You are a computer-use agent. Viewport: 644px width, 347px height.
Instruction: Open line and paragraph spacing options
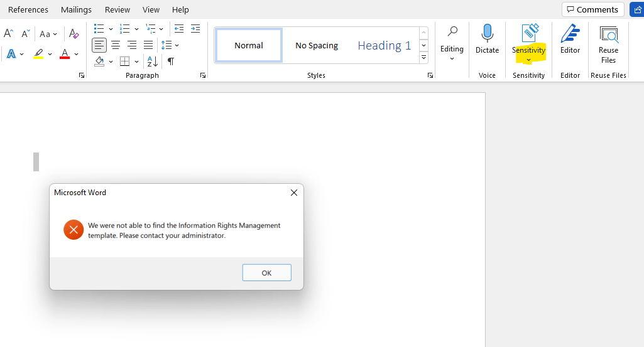click(170, 45)
